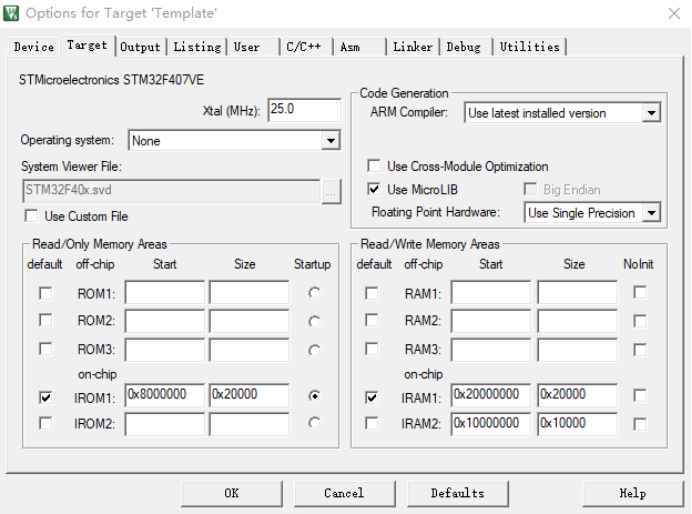Image resolution: width=692 pixels, height=514 pixels.
Task: Click the IRAM1 Start field 0x20000000
Action: point(491,395)
